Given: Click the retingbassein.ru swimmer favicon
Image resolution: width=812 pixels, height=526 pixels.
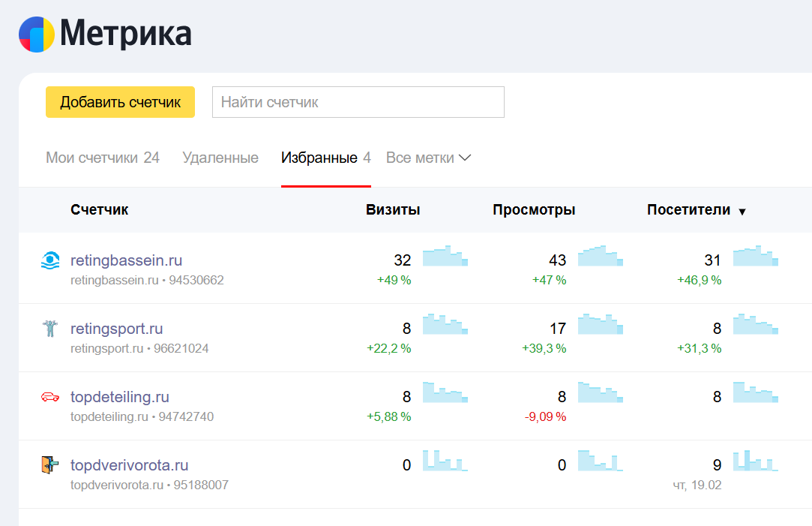Looking at the screenshot, I should click(x=49, y=261).
